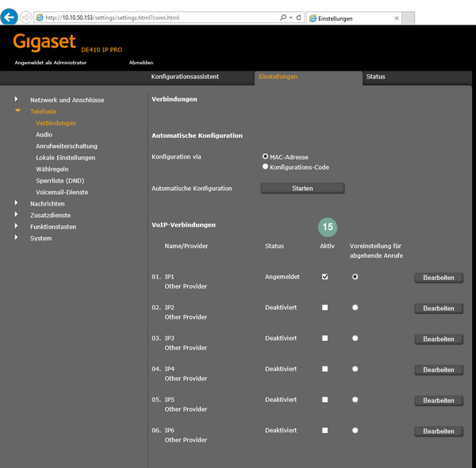Click the browser forward arrow button
This screenshot has width=476, height=468.
point(26,17)
